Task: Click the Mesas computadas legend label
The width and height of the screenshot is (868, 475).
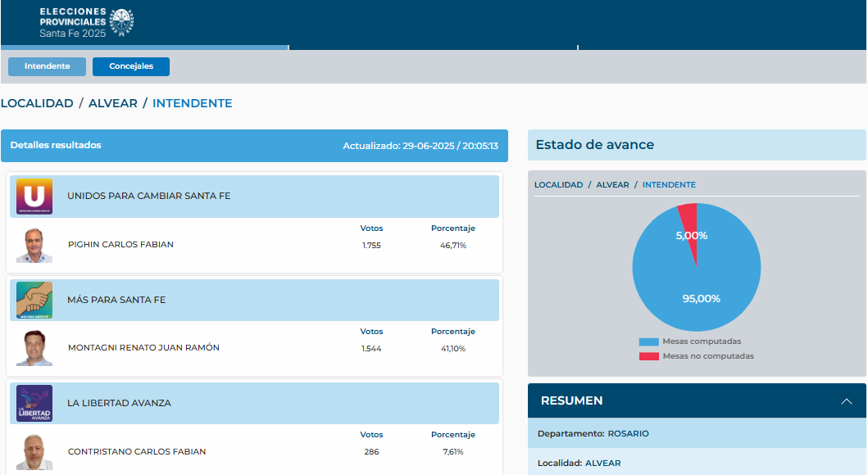Action: (x=702, y=342)
